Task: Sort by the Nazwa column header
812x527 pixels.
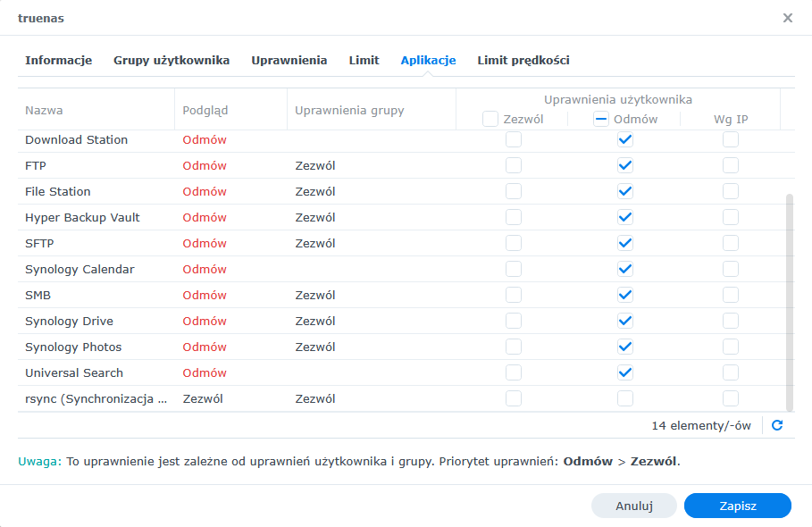Action: [x=45, y=111]
